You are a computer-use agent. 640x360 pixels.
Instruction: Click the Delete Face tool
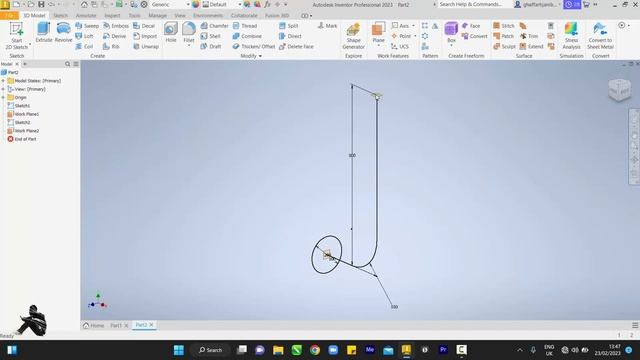coord(296,47)
